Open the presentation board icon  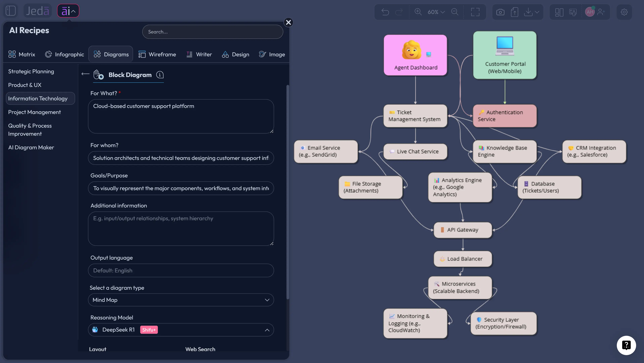(x=573, y=12)
